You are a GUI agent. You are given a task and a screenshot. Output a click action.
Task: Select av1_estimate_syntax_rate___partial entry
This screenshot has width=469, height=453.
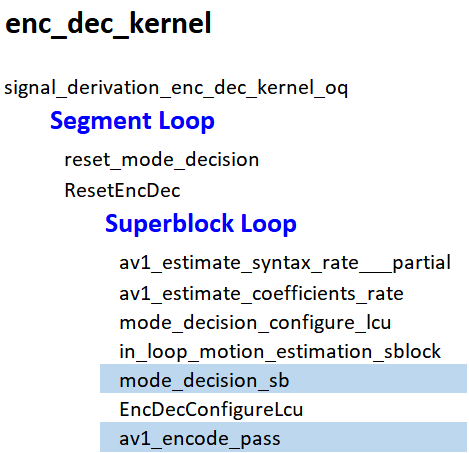(x=285, y=263)
